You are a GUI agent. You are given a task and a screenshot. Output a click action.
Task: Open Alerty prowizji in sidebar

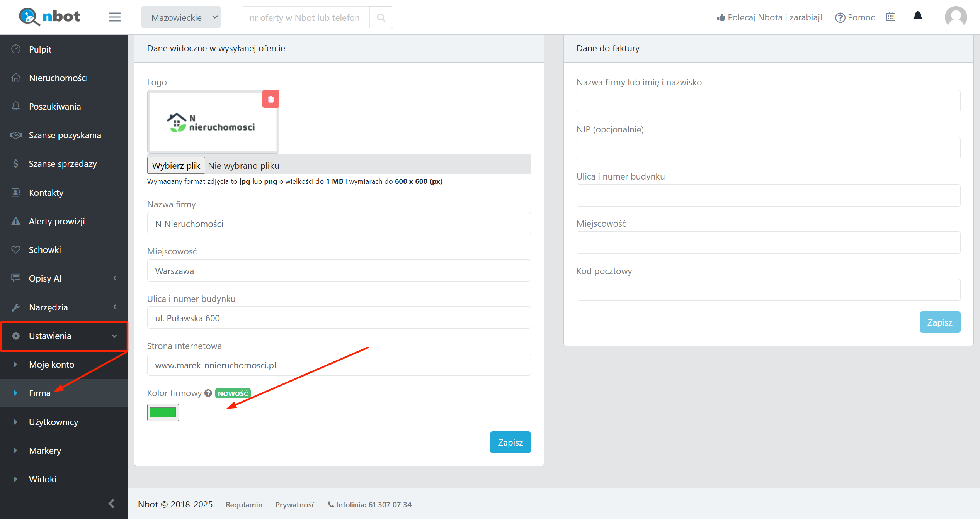64,221
